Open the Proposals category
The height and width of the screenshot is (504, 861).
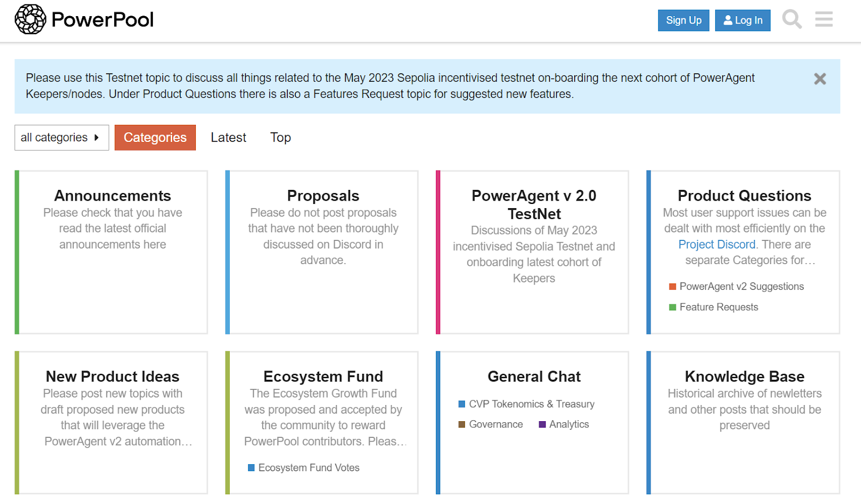tap(323, 196)
